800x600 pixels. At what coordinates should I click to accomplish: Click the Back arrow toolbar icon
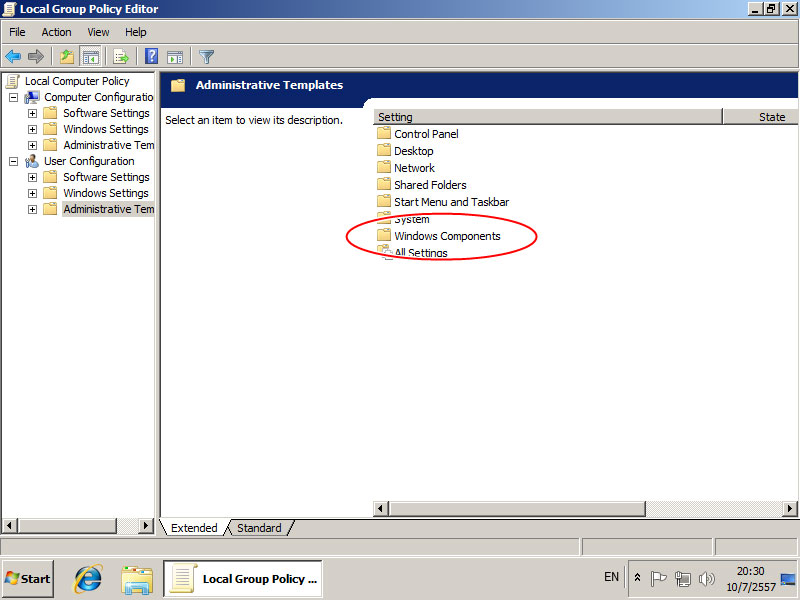13,57
